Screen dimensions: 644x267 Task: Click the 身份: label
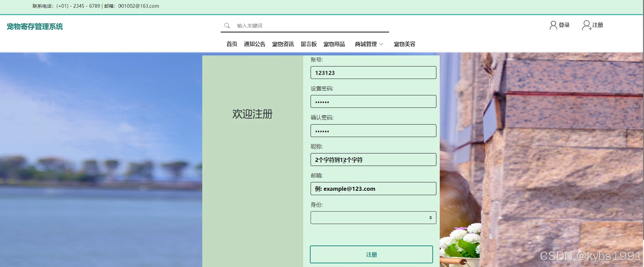click(317, 205)
